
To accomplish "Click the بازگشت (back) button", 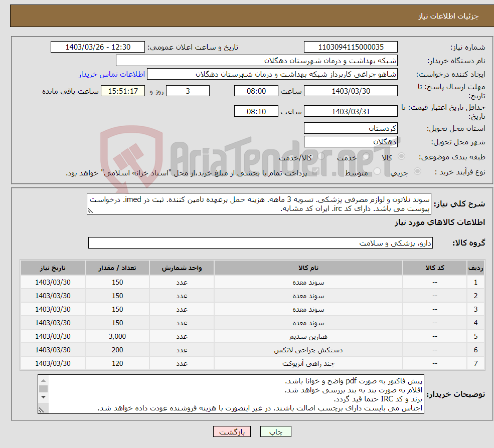I will (x=232, y=431).
